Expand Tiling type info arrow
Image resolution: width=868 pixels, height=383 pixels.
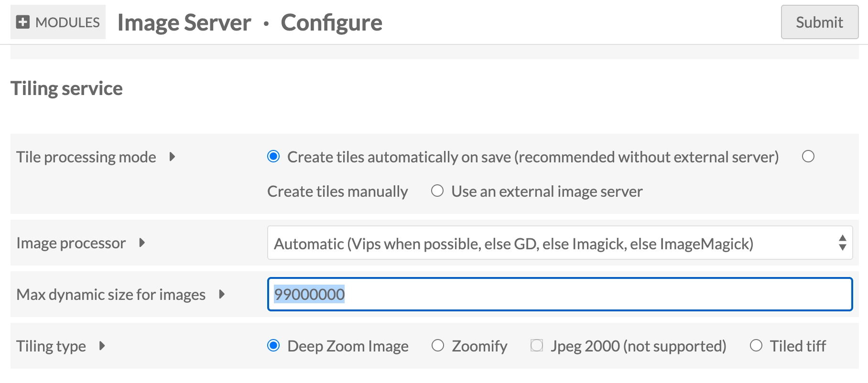pyautogui.click(x=102, y=346)
